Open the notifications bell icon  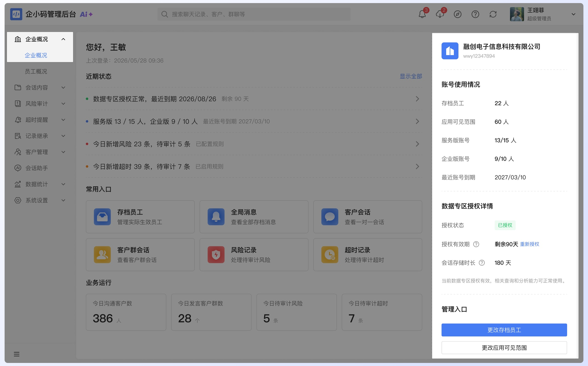pos(422,14)
